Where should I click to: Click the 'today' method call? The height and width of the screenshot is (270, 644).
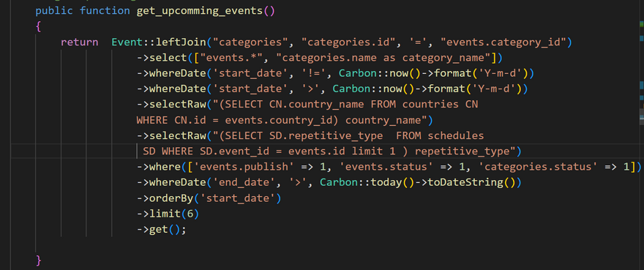(x=386, y=182)
